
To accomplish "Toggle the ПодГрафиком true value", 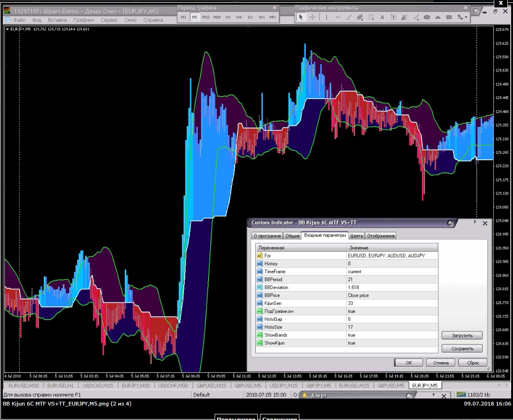I will click(x=392, y=311).
